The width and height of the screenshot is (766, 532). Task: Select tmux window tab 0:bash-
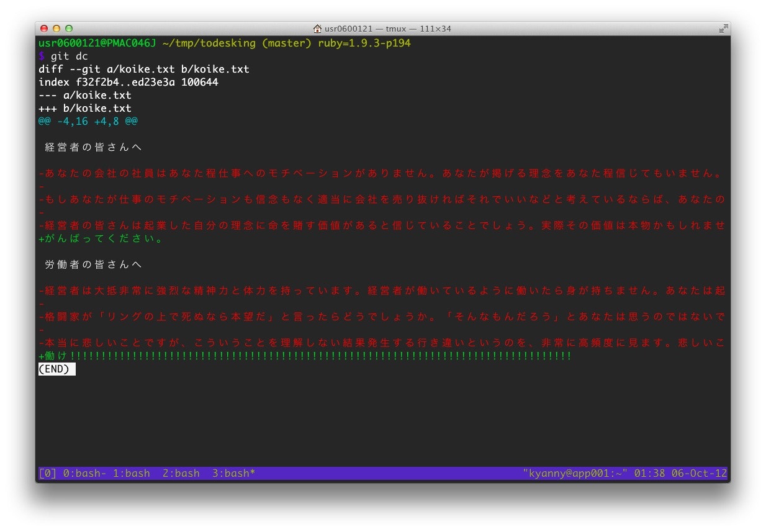[x=85, y=474]
